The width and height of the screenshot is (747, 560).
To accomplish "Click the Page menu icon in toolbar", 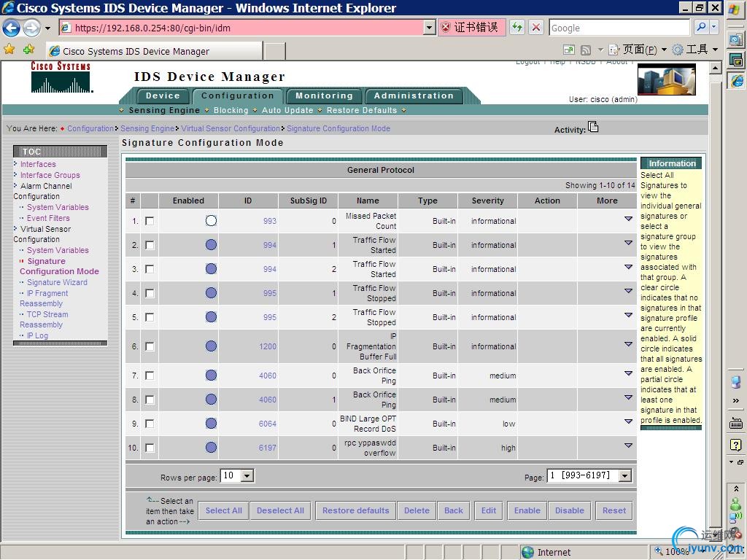I will point(614,50).
